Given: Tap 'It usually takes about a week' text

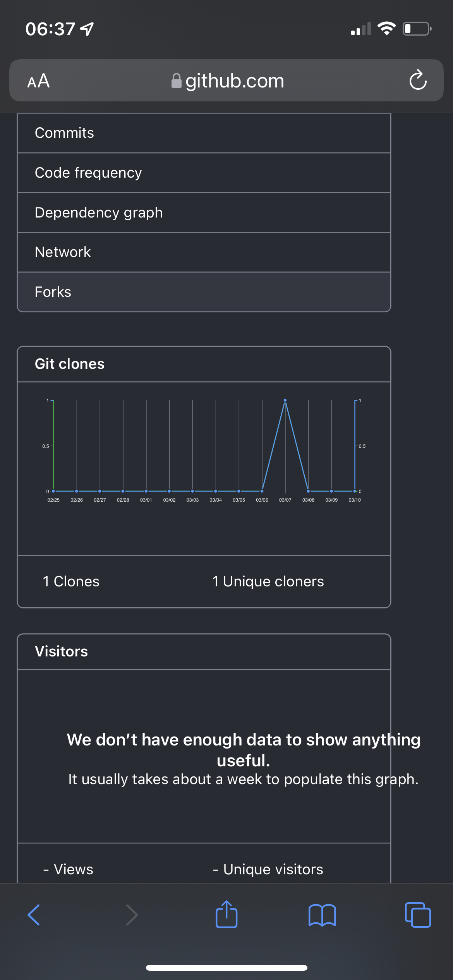Looking at the screenshot, I should pyautogui.click(x=244, y=779).
